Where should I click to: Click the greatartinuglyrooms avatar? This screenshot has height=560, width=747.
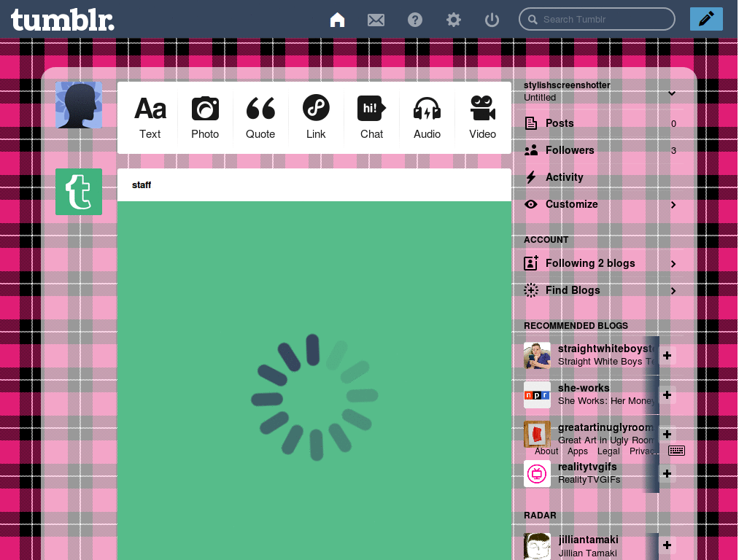[x=537, y=434]
